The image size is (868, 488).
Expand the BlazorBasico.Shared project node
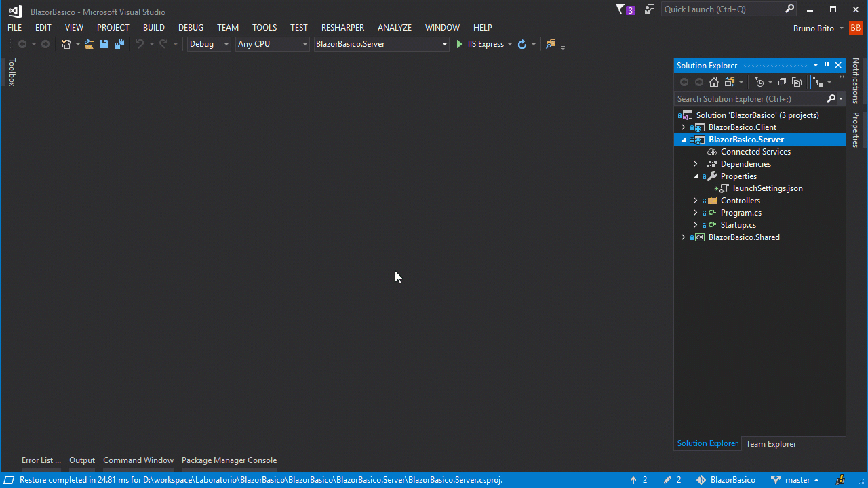pos(683,237)
